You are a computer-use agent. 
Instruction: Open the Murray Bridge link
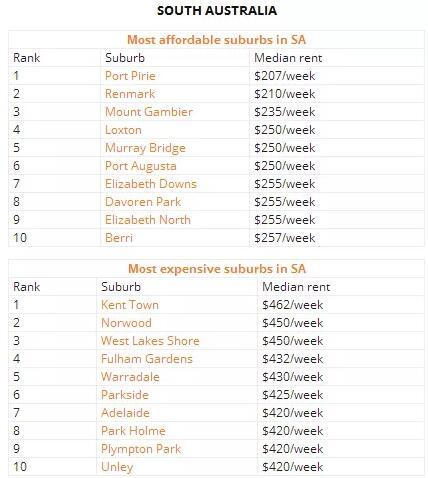145,148
